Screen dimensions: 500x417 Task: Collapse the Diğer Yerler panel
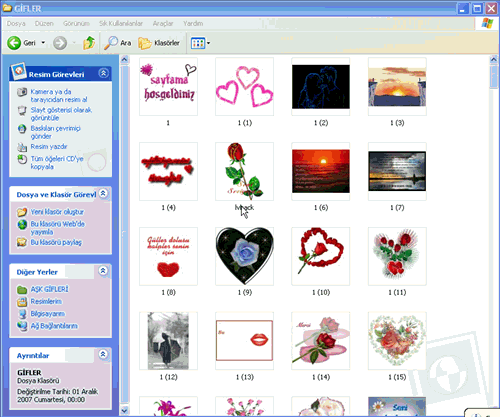[103, 271]
